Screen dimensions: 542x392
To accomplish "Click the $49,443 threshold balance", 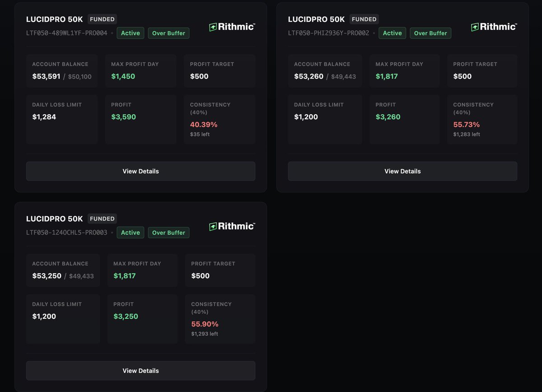I will [343, 77].
